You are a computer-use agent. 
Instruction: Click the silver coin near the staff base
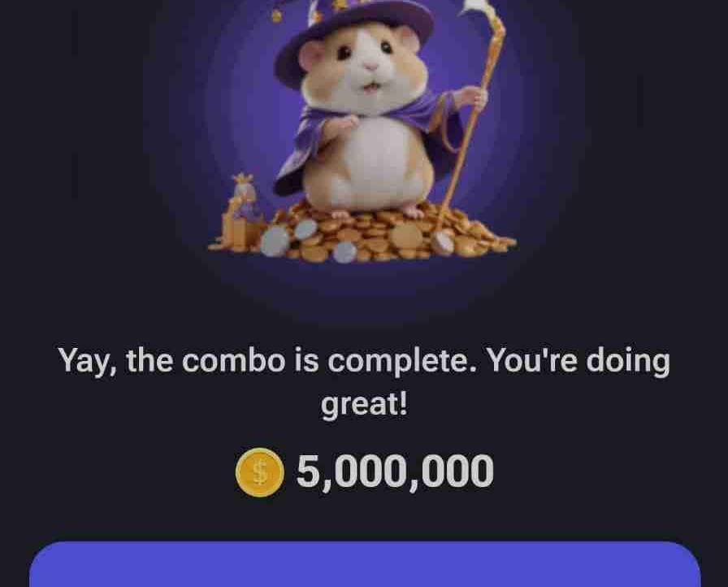(443, 243)
